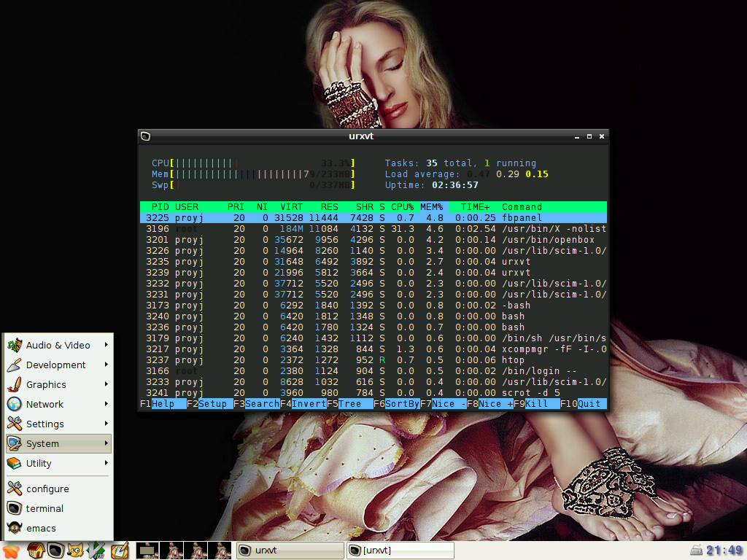The height and width of the screenshot is (560, 747).
Task: Expand arrow next to System
Action: click(107, 443)
